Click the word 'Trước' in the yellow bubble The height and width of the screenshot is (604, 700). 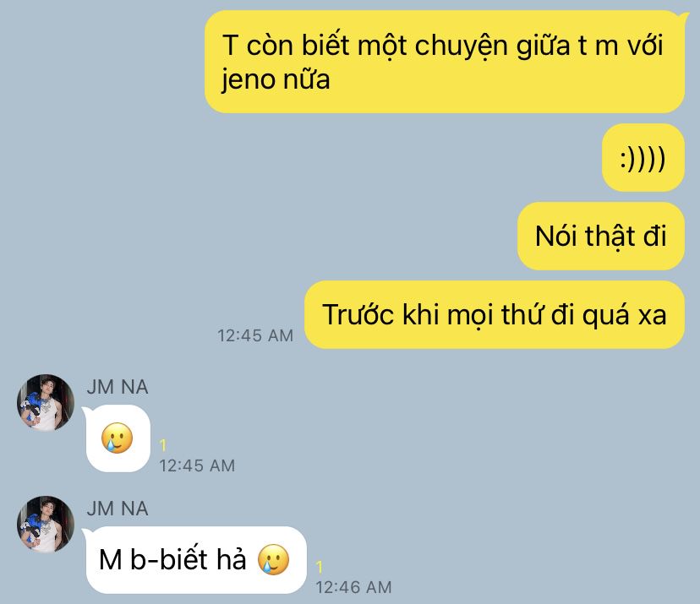358,314
